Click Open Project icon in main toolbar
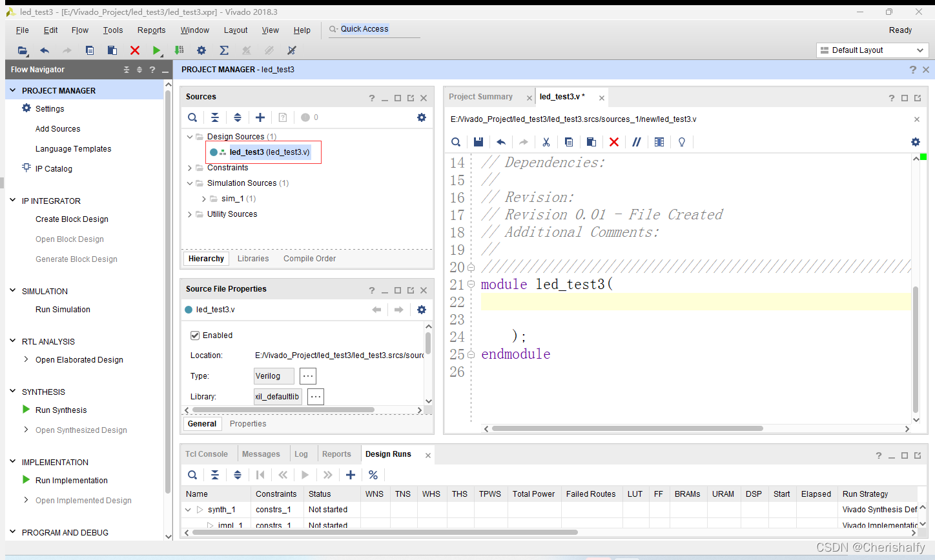This screenshot has width=935, height=560. (x=23, y=50)
